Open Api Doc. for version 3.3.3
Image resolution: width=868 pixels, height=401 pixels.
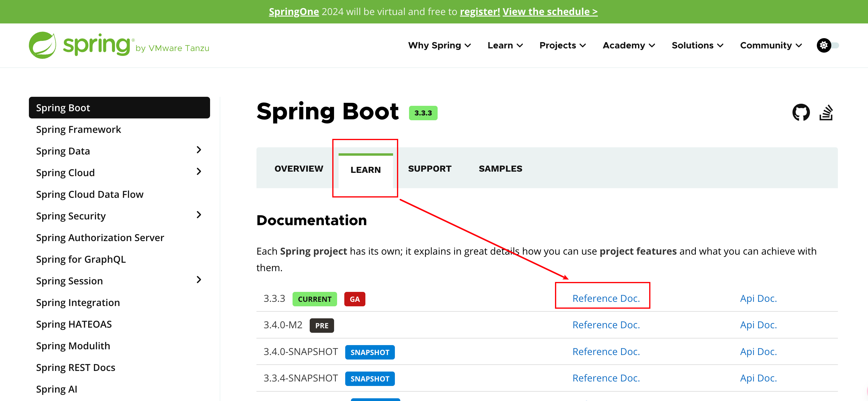click(x=758, y=298)
